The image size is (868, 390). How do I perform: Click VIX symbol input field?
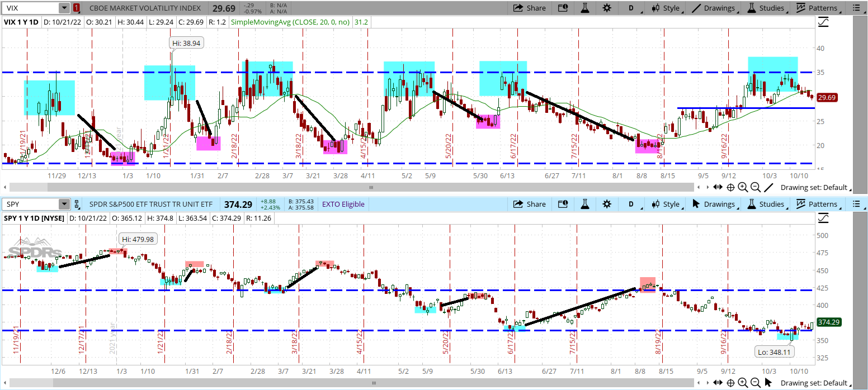click(29, 8)
